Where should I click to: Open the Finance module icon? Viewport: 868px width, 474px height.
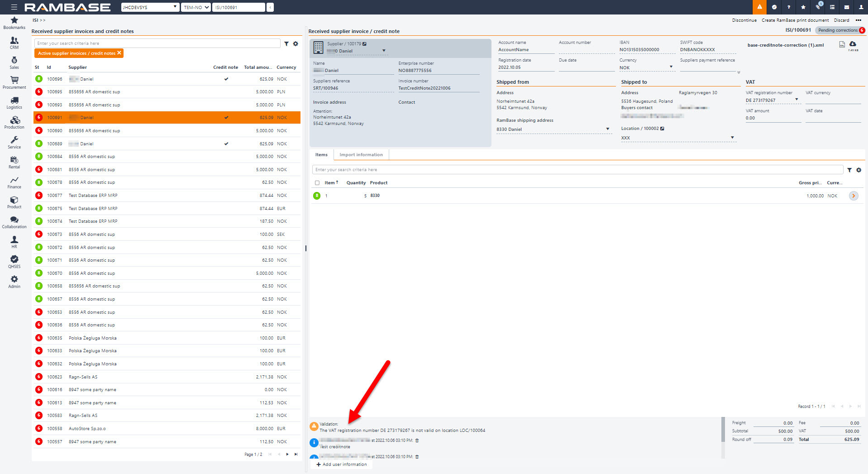[14, 182]
